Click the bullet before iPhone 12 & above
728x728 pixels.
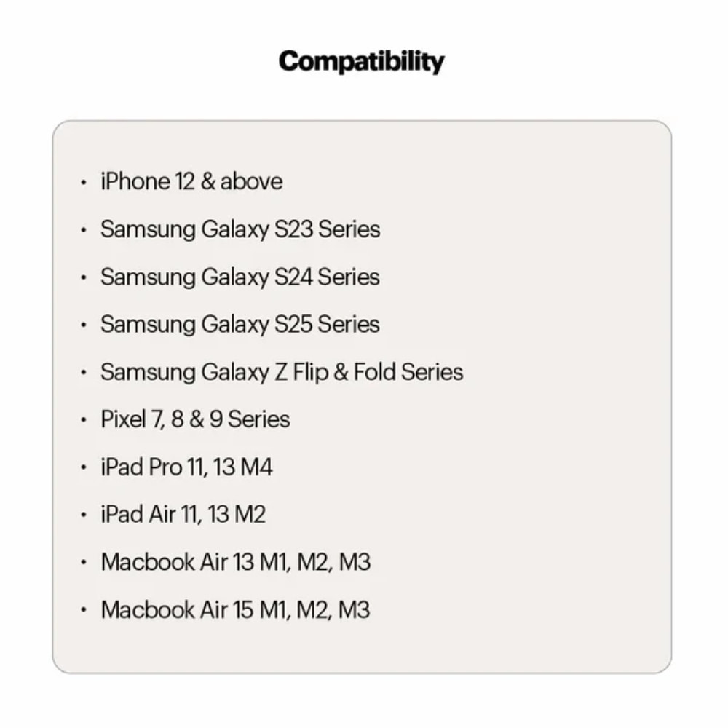tap(84, 182)
